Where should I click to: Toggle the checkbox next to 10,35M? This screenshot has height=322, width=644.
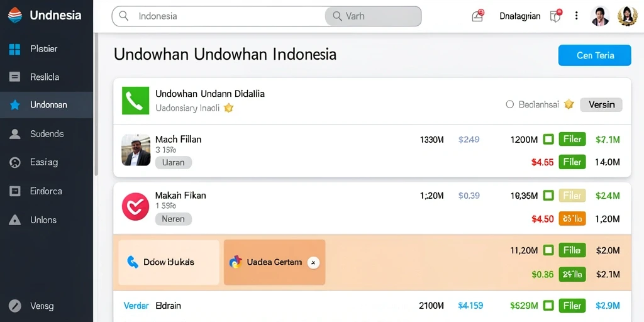point(548,196)
